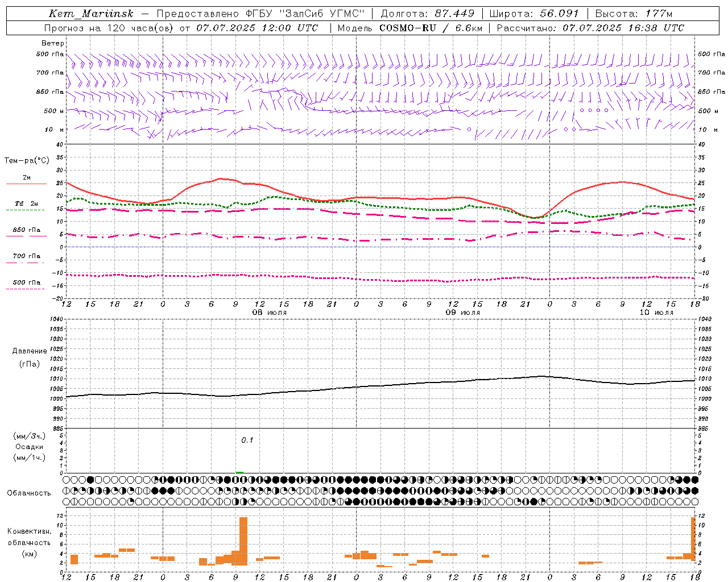
Task: Click the Тем-ра(°C) temperature panel label
Action: (x=27, y=161)
